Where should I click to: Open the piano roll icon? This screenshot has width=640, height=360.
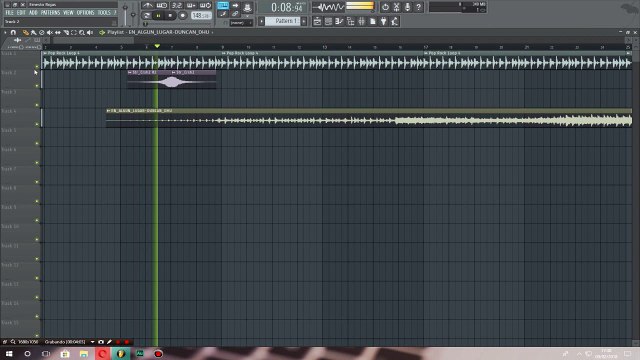[x=339, y=21]
